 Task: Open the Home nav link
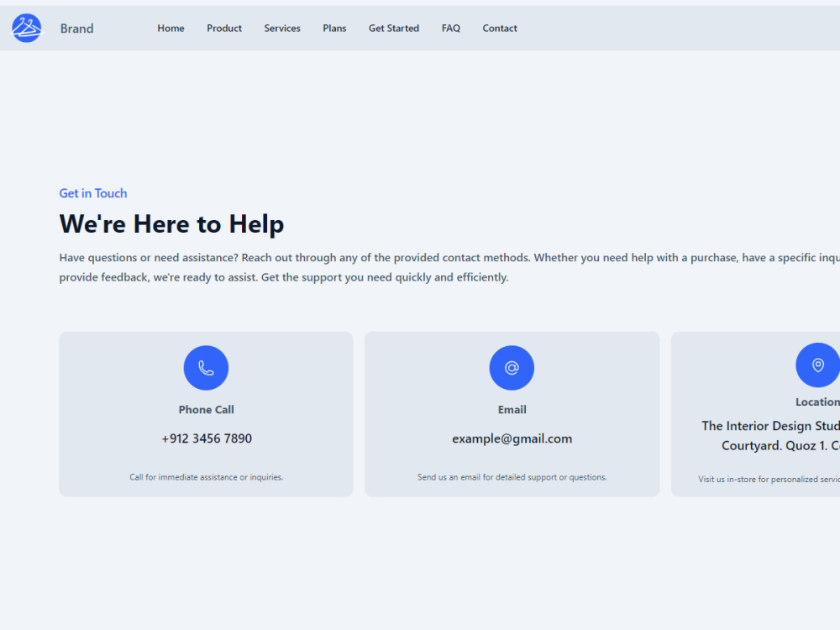pyautogui.click(x=171, y=29)
